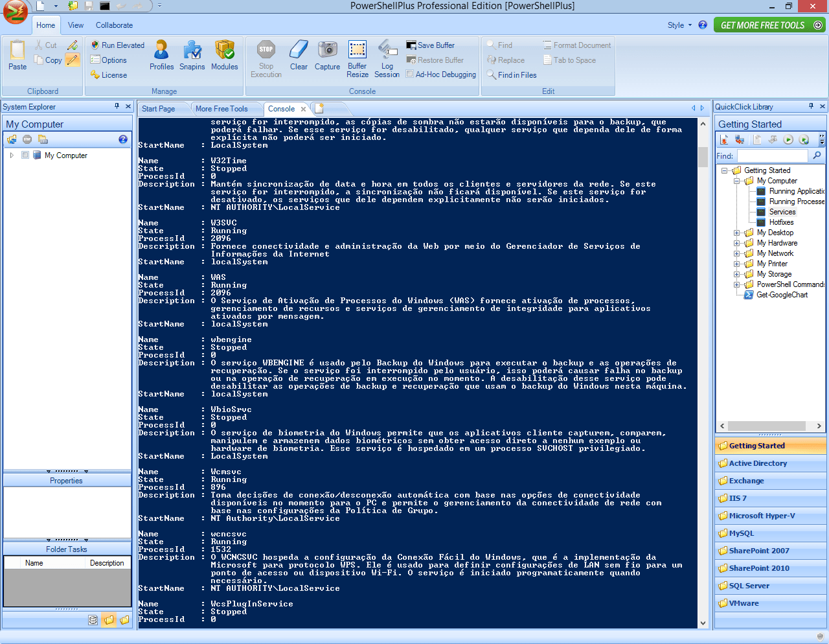
Task: Select the Home ribbon tab
Action: (x=45, y=25)
